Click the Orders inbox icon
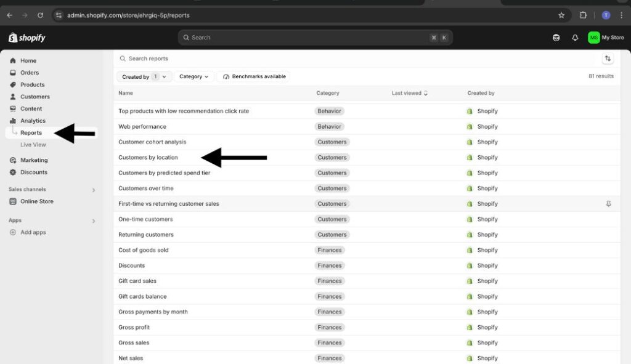The height and width of the screenshot is (364, 631). [x=13, y=73]
